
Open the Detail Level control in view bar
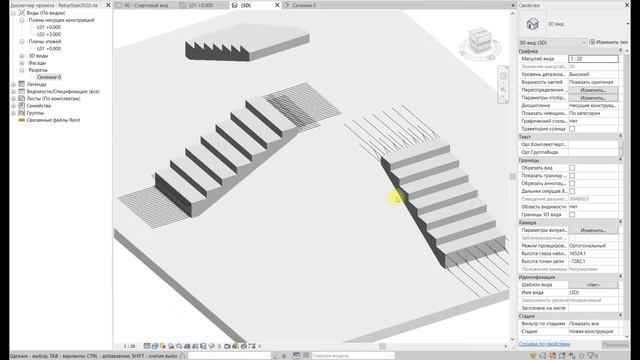[147, 346]
